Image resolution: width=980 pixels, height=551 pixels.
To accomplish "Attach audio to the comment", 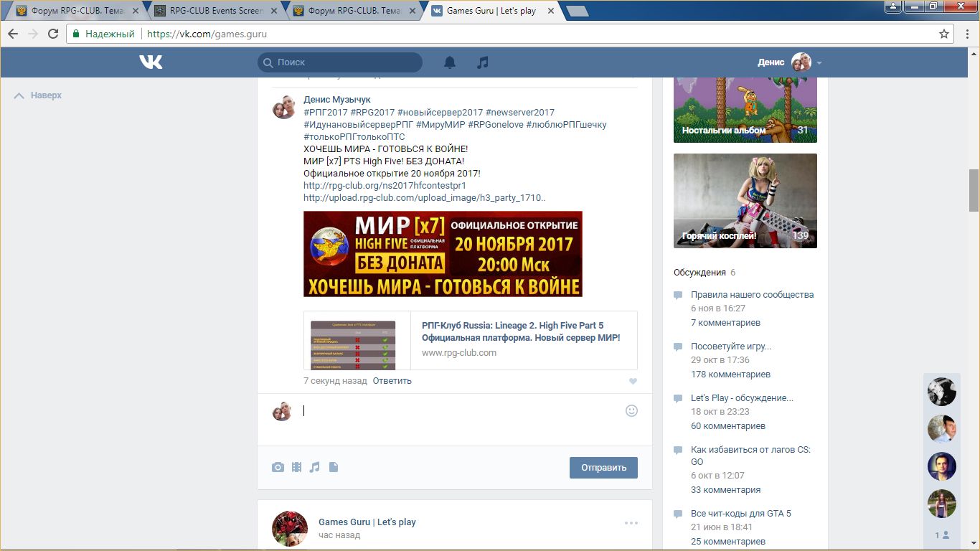I will [x=314, y=467].
